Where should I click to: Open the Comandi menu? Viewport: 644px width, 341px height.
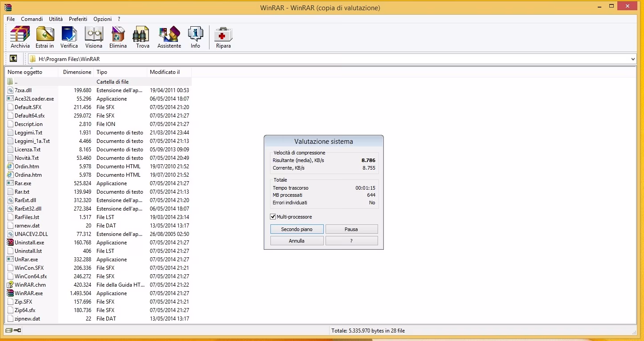[x=32, y=19]
